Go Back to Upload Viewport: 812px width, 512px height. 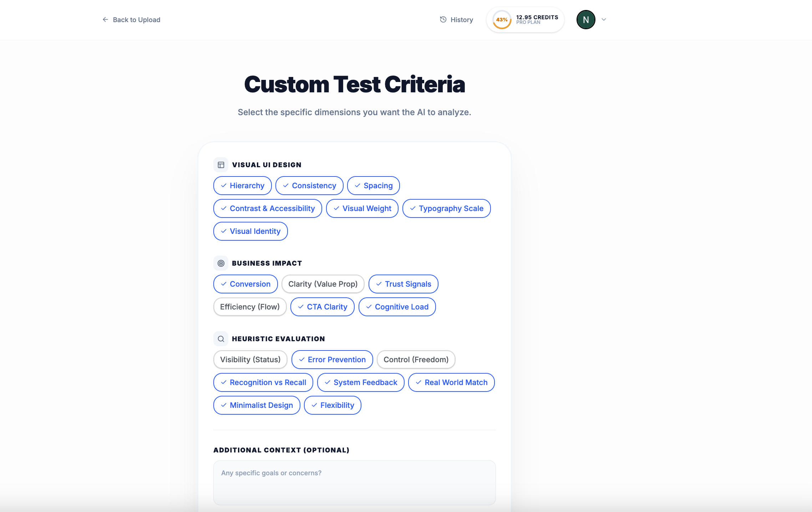[136, 20]
